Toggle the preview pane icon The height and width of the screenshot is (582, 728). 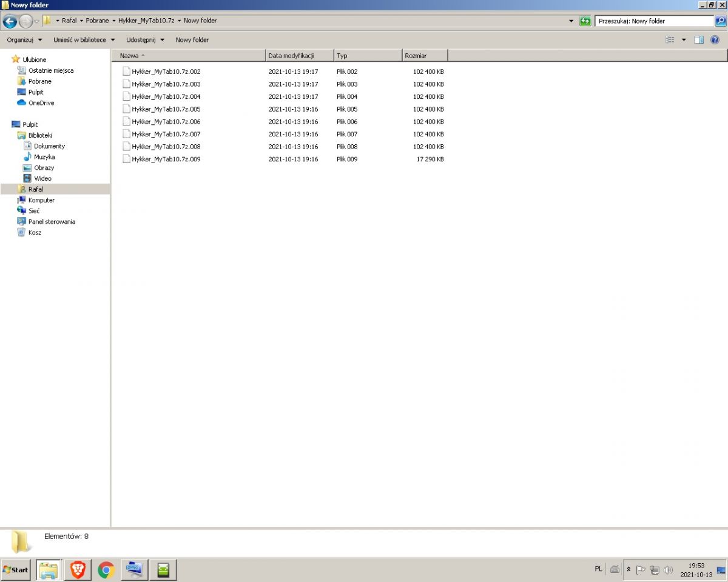(x=699, y=39)
